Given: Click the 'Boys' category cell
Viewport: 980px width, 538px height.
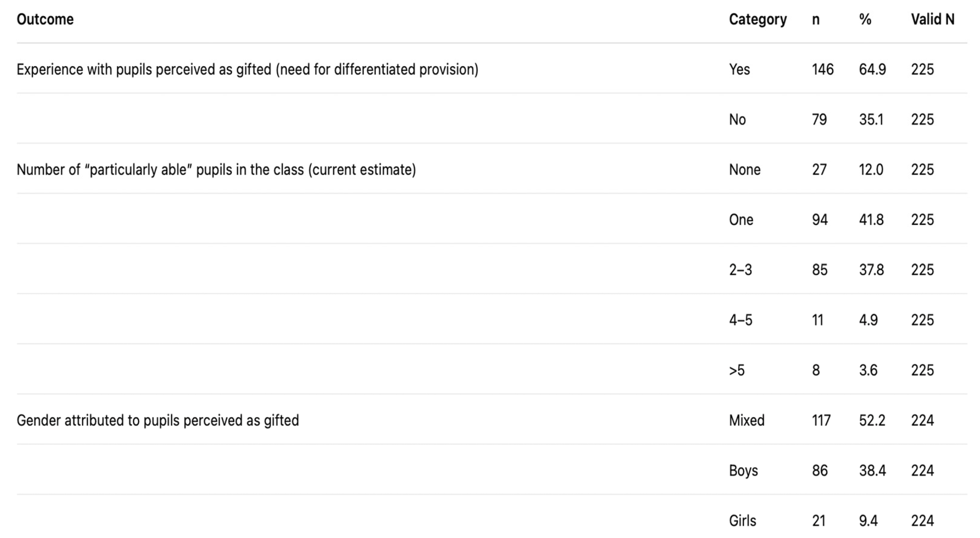Looking at the screenshot, I should (x=743, y=470).
